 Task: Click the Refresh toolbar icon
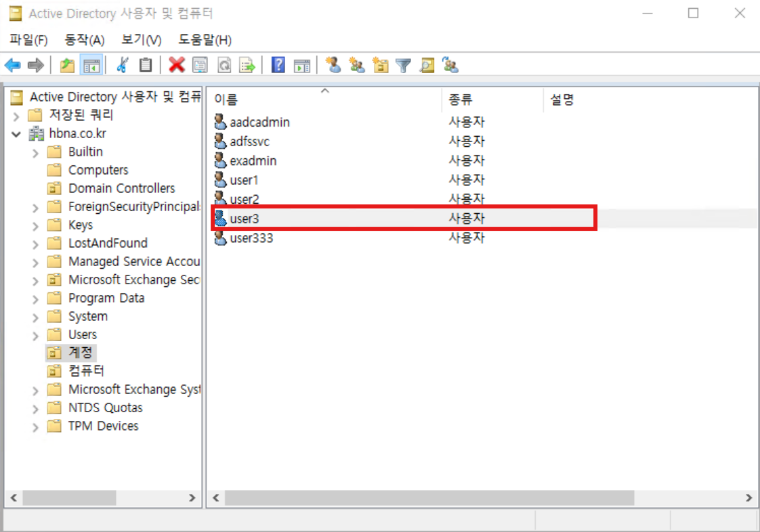pos(224,65)
